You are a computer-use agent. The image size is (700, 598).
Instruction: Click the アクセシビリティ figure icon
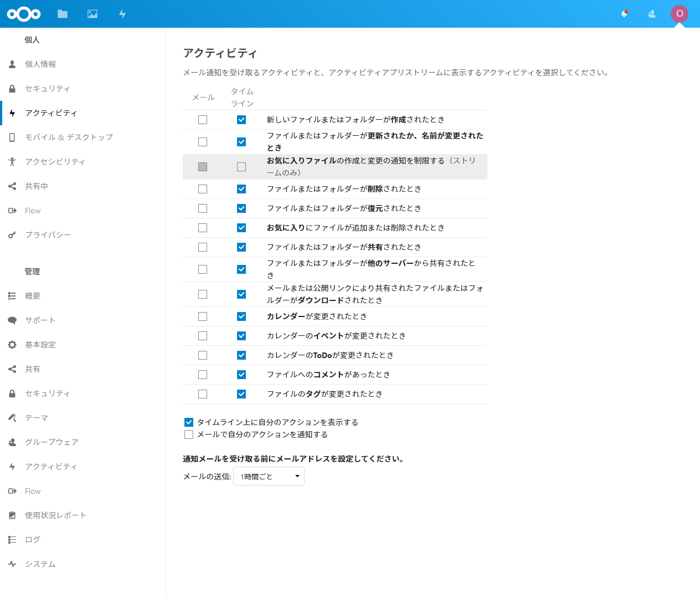[x=12, y=162]
